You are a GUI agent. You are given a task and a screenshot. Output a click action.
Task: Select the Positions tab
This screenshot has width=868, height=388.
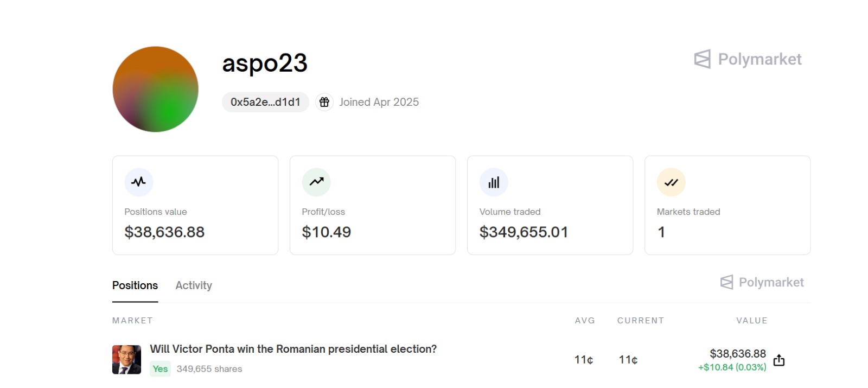coord(135,285)
